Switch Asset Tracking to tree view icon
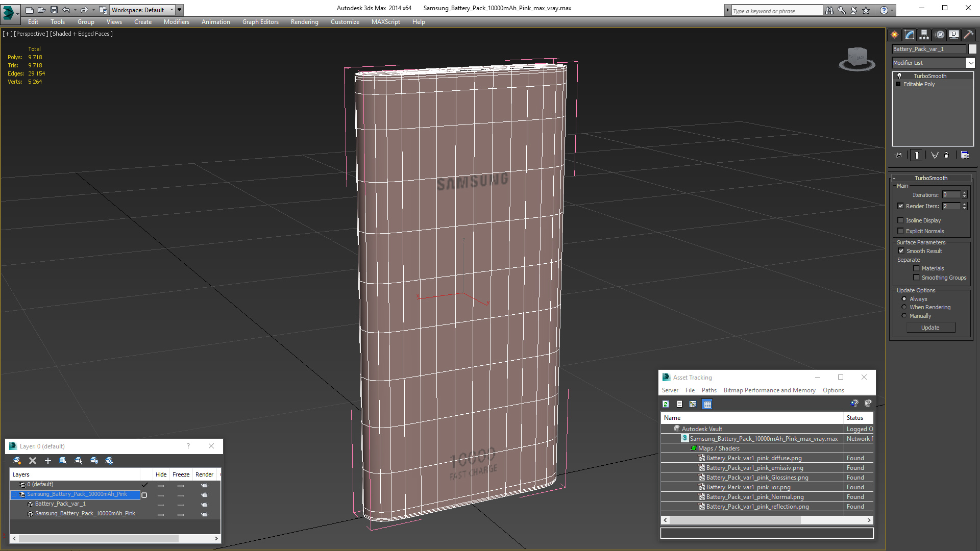 [x=693, y=404]
